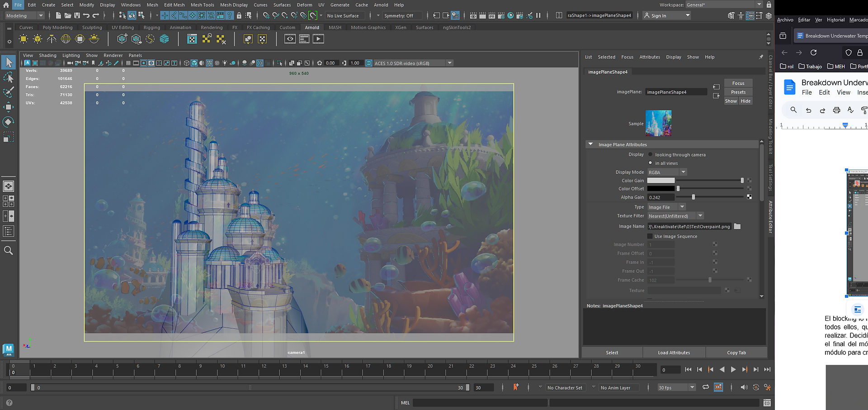Open Arnold RenderView from the shelf eye icon
The height and width of the screenshot is (410, 868).
(x=290, y=39)
